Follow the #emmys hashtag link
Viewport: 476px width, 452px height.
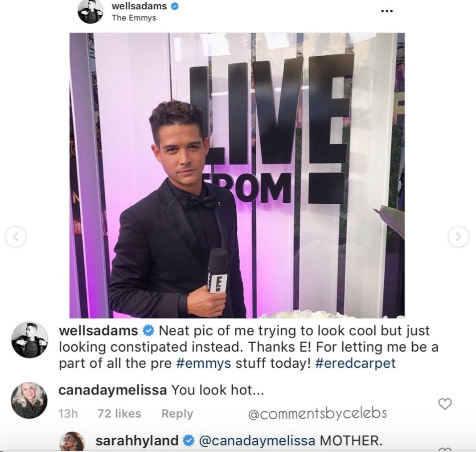click(x=203, y=363)
